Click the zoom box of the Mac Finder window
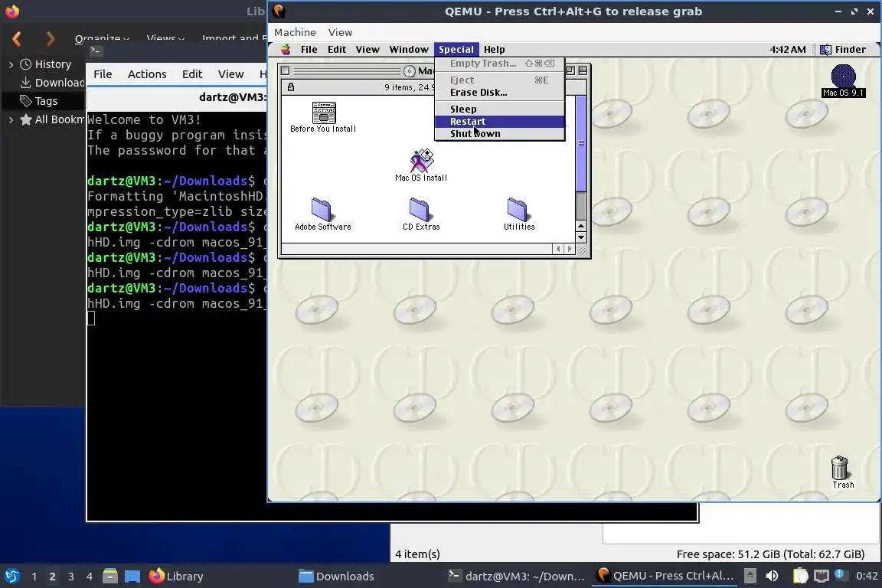This screenshot has width=882, height=588. tap(570, 71)
